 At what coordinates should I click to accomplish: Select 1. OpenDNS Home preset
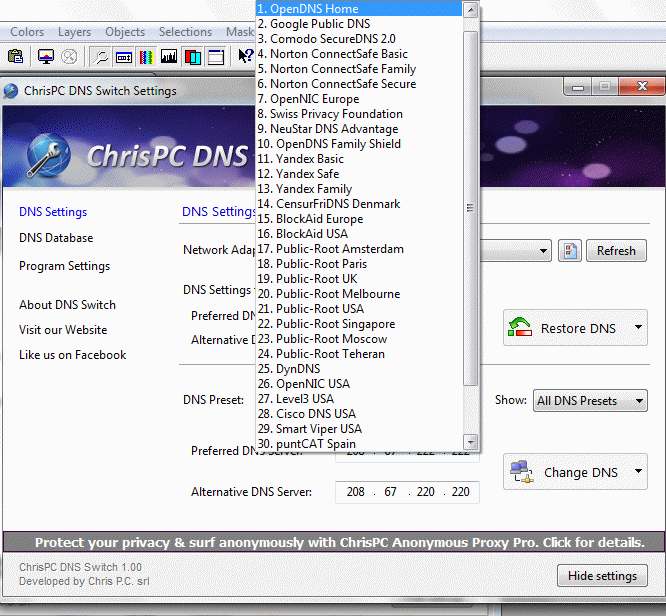[x=359, y=9]
